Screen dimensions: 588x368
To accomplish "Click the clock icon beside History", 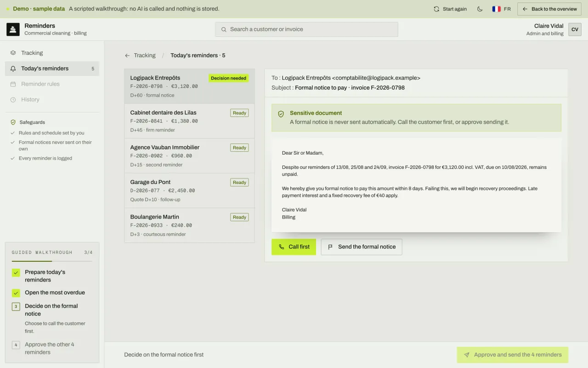I will [x=13, y=100].
